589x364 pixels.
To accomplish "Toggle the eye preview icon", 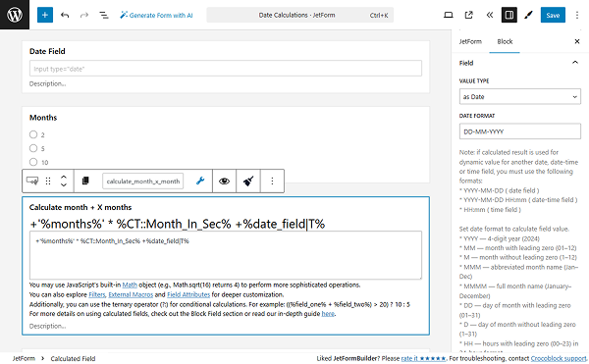I will coord(224,181).
